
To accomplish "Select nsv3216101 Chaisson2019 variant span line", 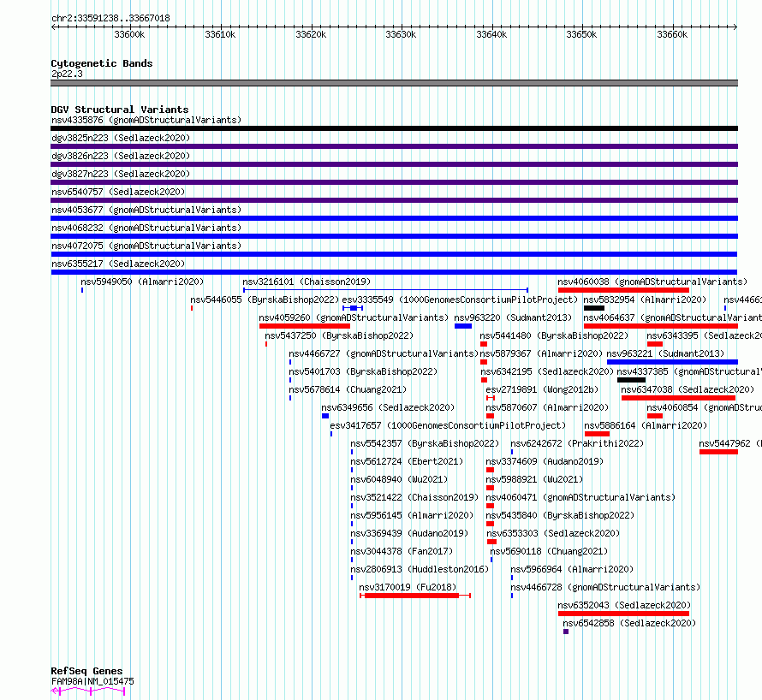I will pyautogui.click(x=386, y=290).
